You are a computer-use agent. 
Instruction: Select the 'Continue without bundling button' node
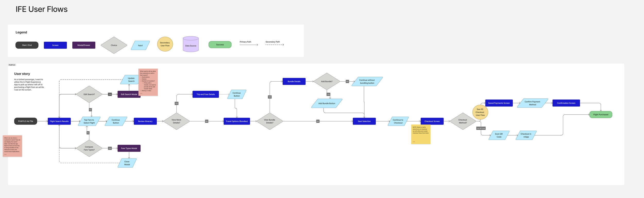point(367,82)
